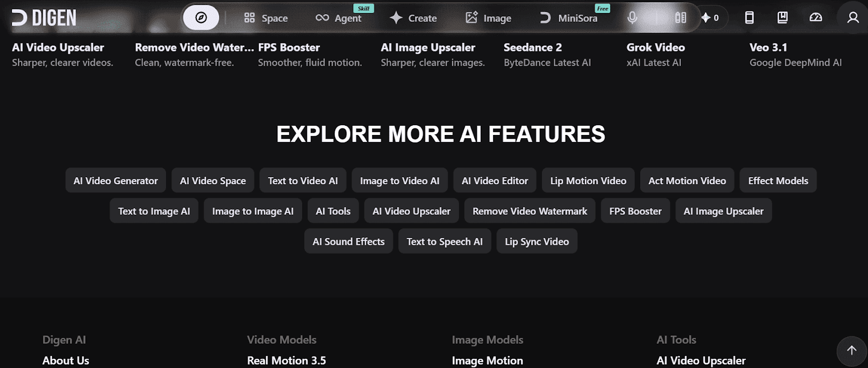Select Create in the top navigation
The height and width of the screenshot is (368, 868).
coord(413,18)
